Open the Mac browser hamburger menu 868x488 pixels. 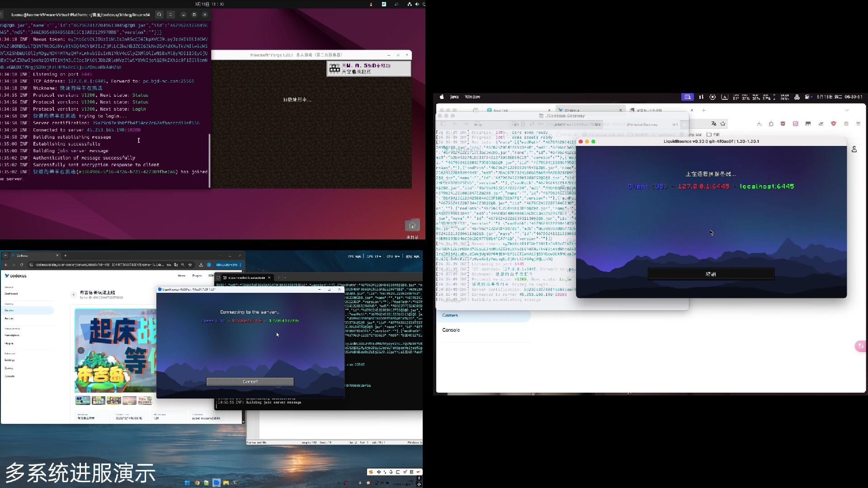pos(858,124)
